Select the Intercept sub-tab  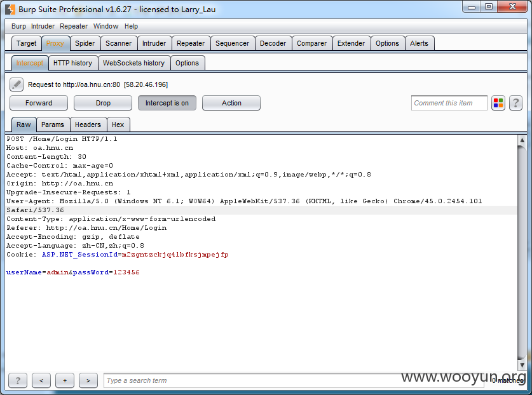pyautogui.click(x=30, y=63)
